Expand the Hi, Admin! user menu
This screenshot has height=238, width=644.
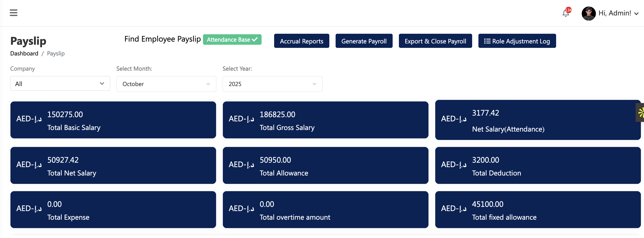tap(618, 13)
